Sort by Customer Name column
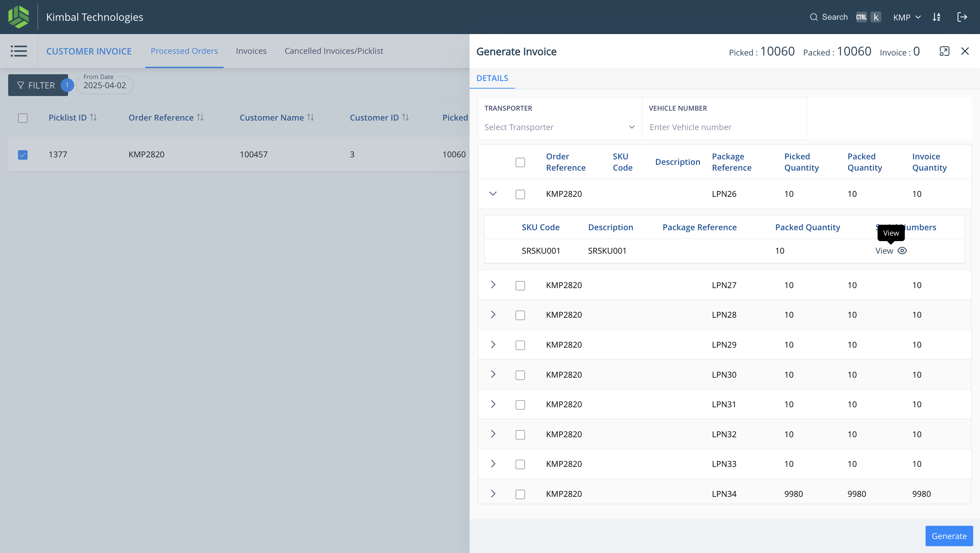 (x=310, y=117)
